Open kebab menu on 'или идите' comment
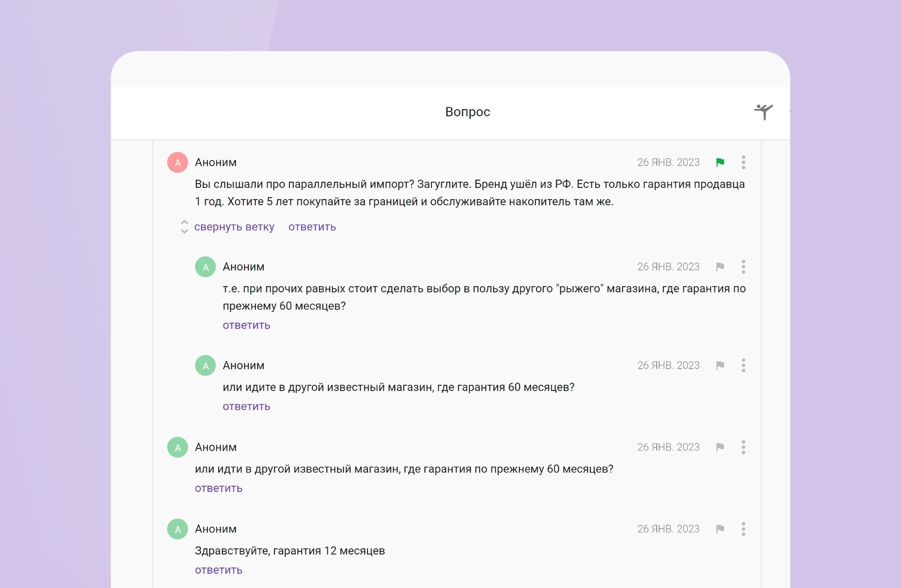 743,366
